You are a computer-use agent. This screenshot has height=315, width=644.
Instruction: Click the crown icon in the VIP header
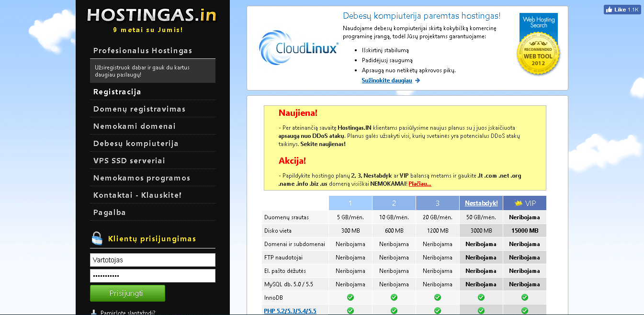(518, 203)
